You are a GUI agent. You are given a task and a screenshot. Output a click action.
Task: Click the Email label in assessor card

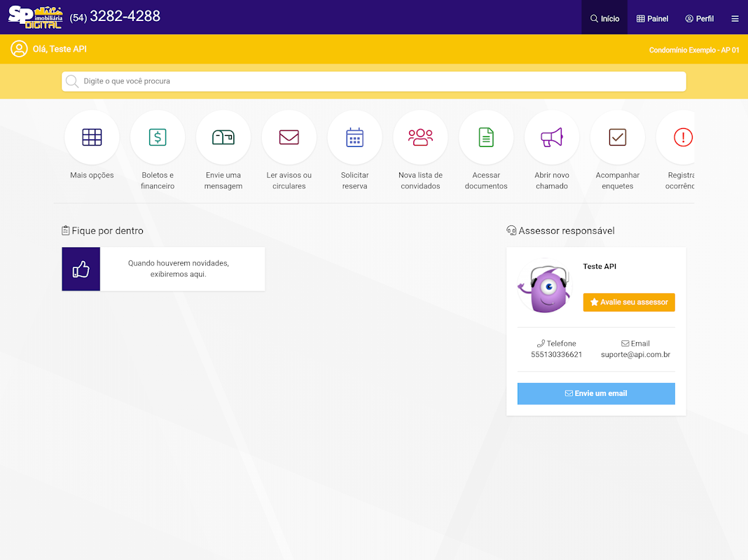(635, 344)
